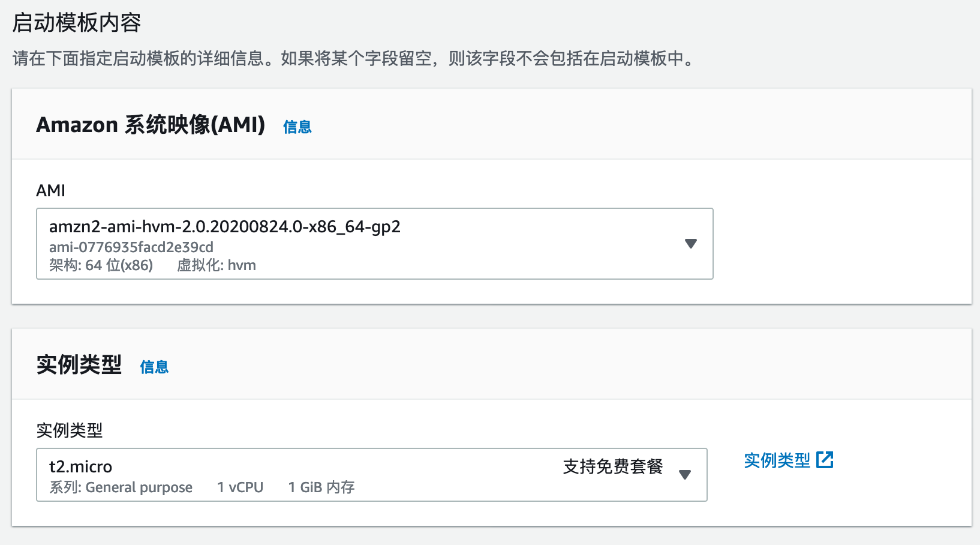Image resolution: width=980 pixels, height=545 pixels.
Task: Click the 1 GiB 内存 text
Action: click(321, 487)
